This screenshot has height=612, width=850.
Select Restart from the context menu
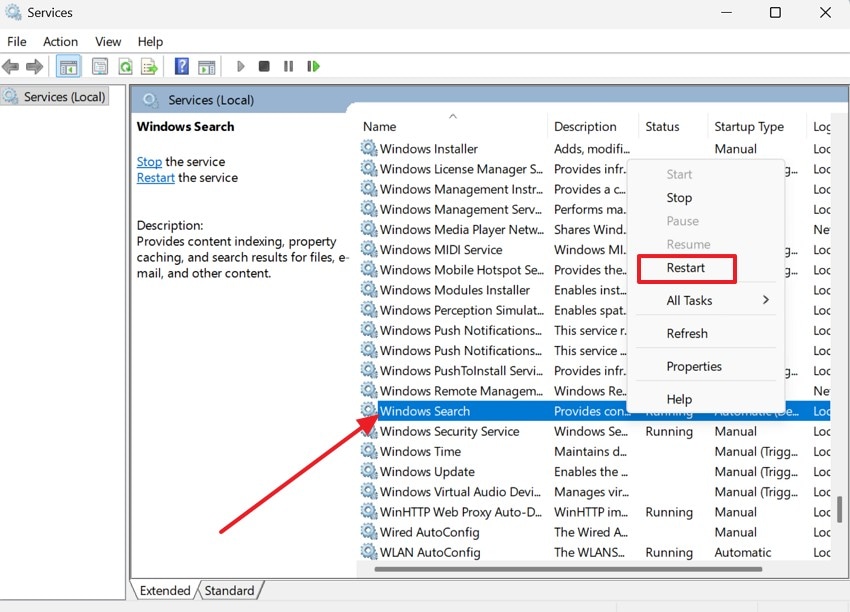point(687,268)
